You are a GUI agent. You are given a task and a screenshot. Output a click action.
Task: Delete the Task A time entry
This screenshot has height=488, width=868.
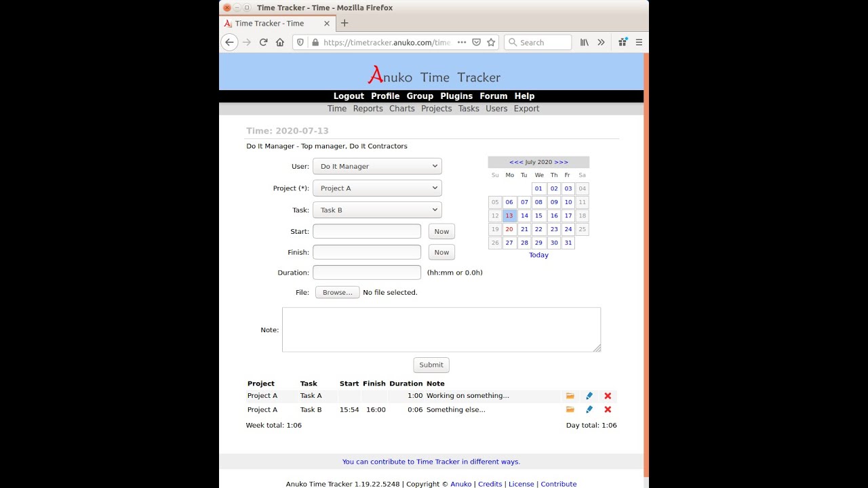[608, 396]
